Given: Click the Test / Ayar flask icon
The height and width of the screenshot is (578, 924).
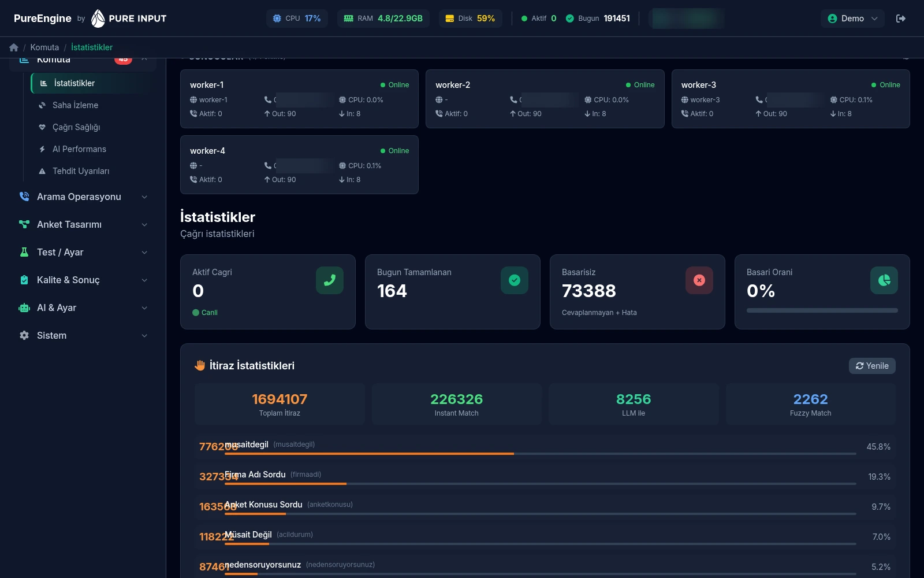Looking at the screenshot, I should tap(24, 252).
